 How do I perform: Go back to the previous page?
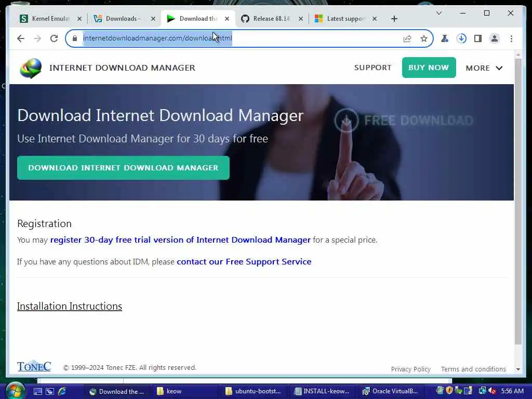(21, 38)
